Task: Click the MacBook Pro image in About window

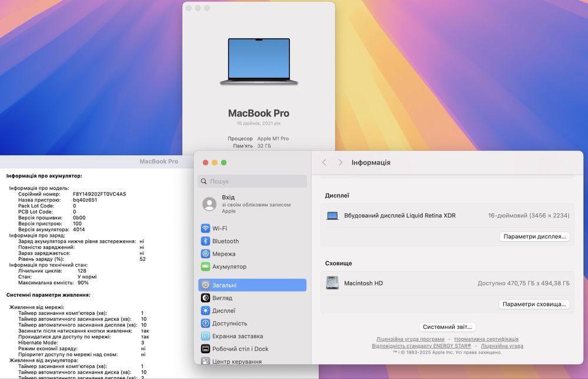Action: click(259, 62)
